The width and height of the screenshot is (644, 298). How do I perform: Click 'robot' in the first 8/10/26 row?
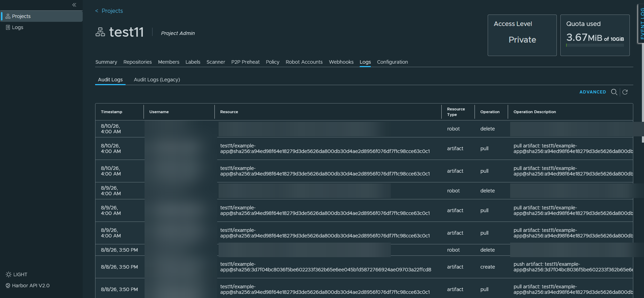[x=453, y=129]
